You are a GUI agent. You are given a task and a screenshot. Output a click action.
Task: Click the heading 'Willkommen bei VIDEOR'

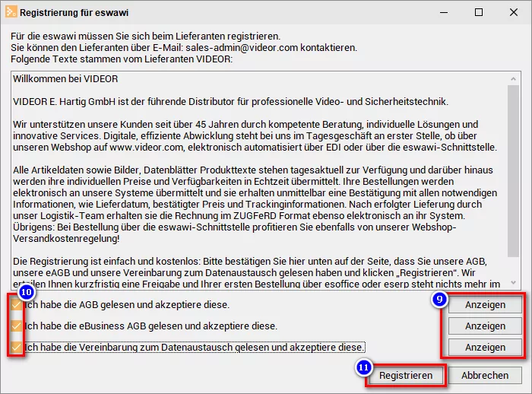click(65, 79)
